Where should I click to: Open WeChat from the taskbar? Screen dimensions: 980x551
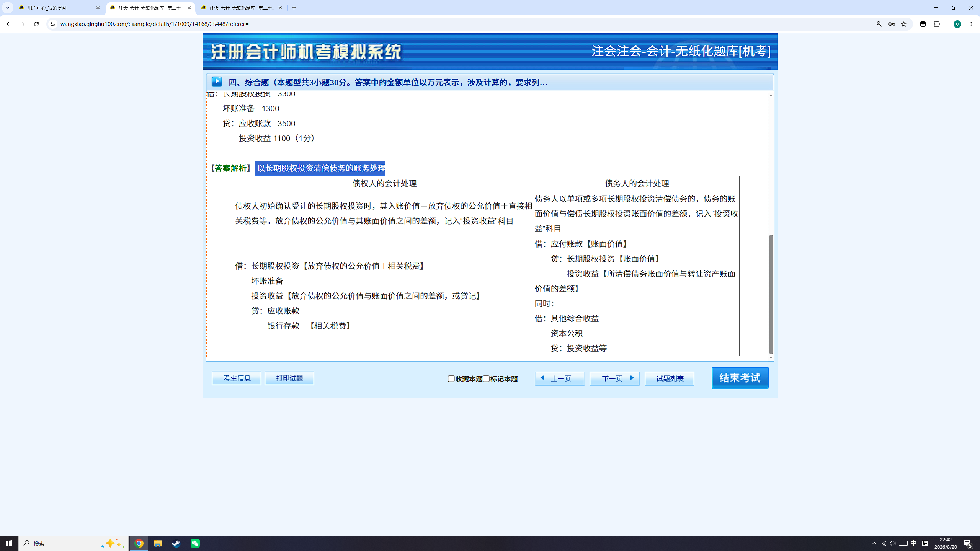coord(195,543)
